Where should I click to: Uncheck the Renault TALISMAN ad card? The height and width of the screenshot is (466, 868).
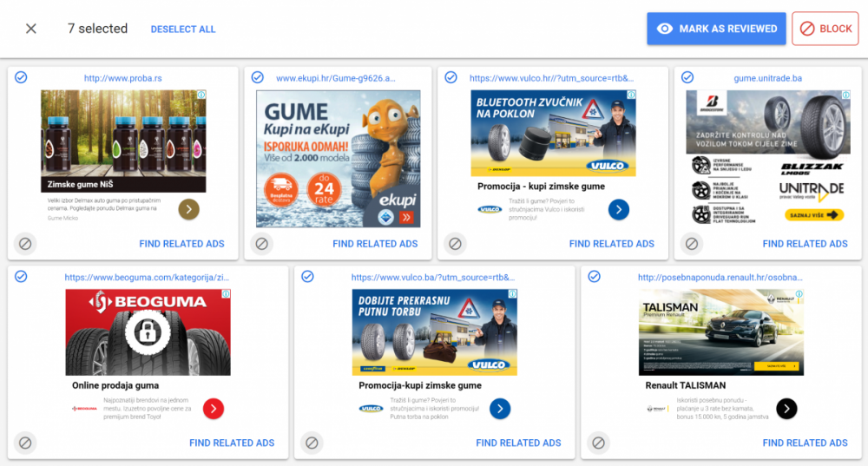point(595,276)
